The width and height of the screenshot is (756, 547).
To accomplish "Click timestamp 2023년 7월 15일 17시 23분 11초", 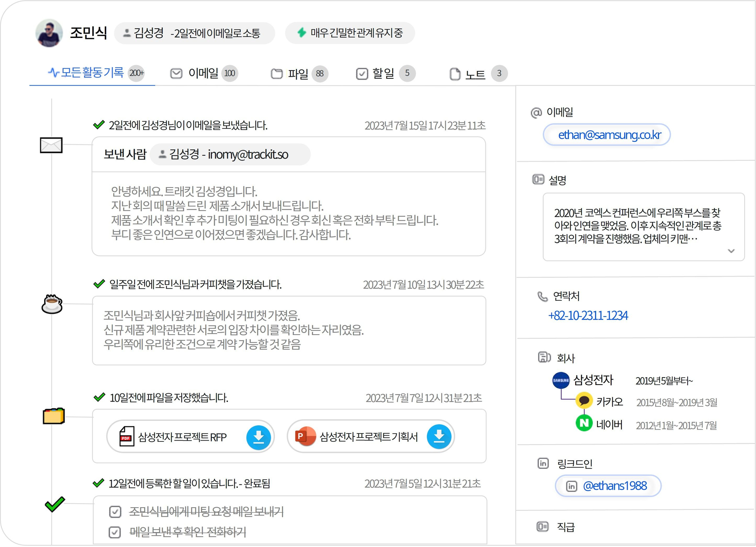I will (x=425, y=126).
